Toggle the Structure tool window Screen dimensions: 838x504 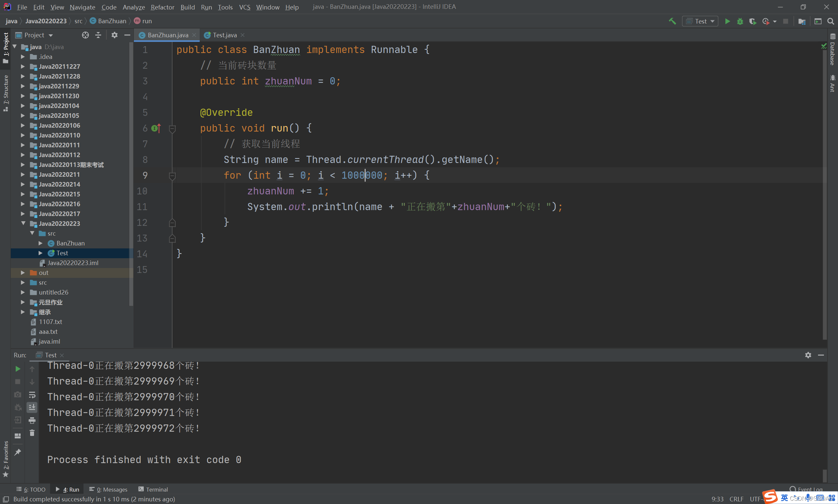[x=6, y=93]
